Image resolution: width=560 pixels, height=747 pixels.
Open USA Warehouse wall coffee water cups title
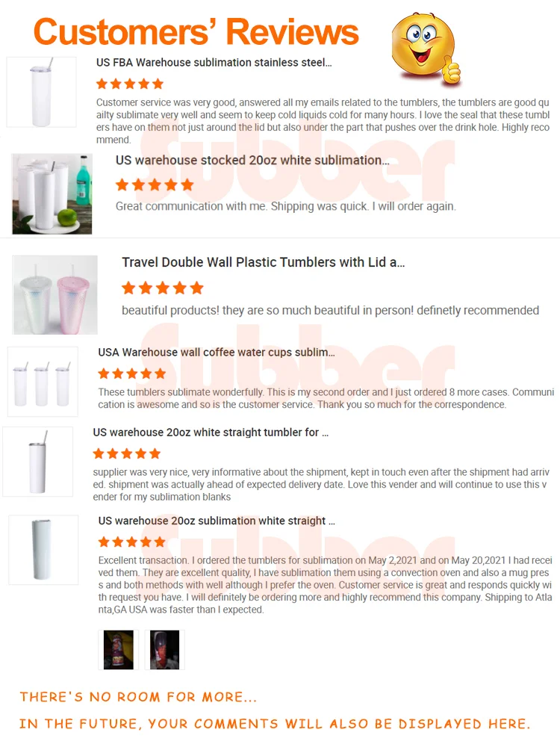(217, 353)
